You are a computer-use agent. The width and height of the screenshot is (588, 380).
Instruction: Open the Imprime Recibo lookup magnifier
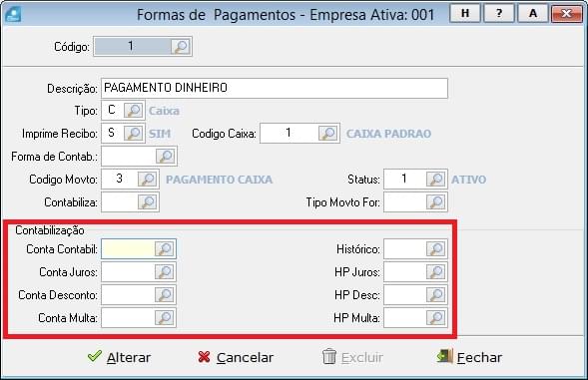pyautogui.click(x=133, y=133)
